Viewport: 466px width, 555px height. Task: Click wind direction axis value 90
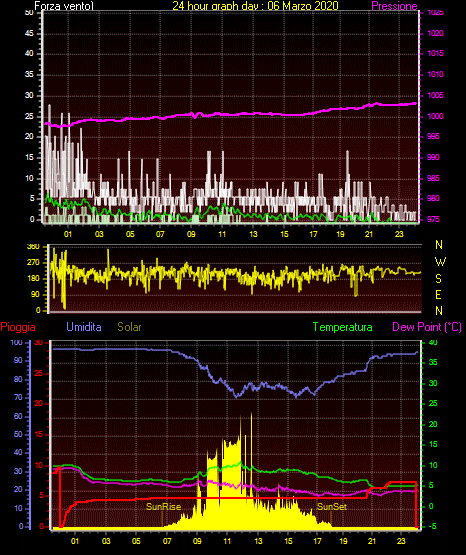35,294
